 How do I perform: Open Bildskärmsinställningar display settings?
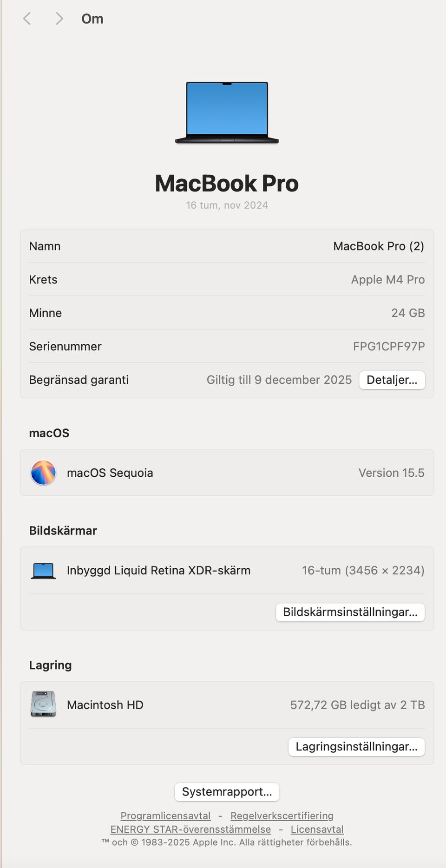tap(350, 612)
